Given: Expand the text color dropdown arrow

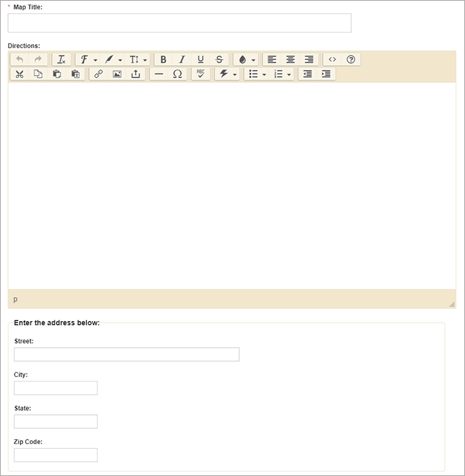Looking at the screenshot, I should [253, 60].
